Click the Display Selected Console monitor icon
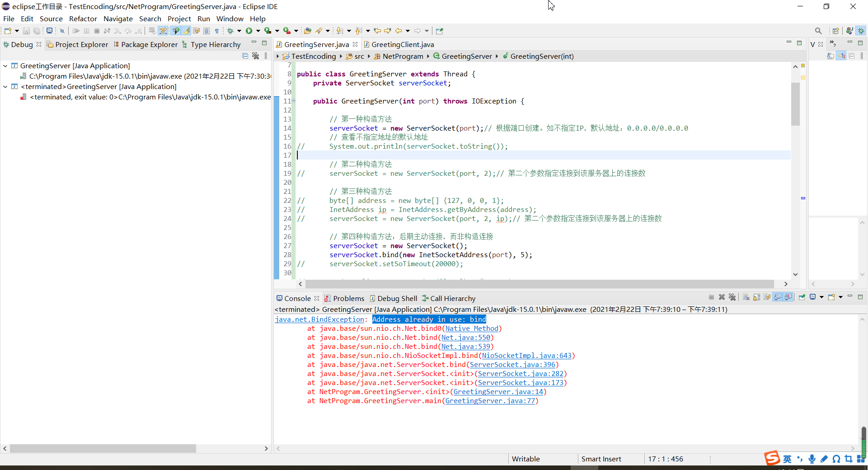The image size is (868, 470). click(812, 297)
